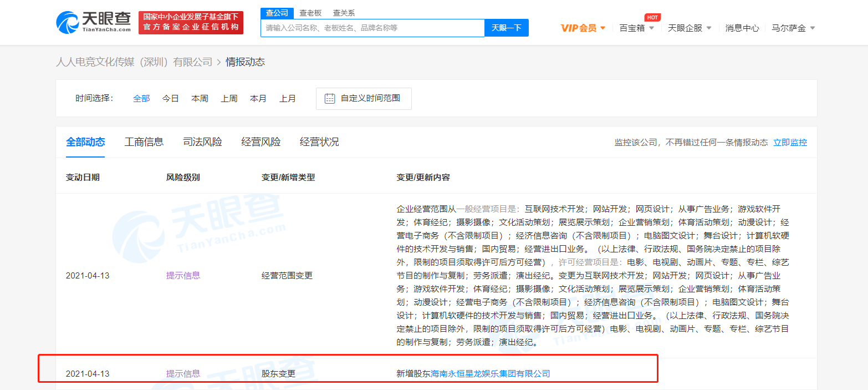
Task: Click the date in 经营范围变更 row
Action: [88, 276]
